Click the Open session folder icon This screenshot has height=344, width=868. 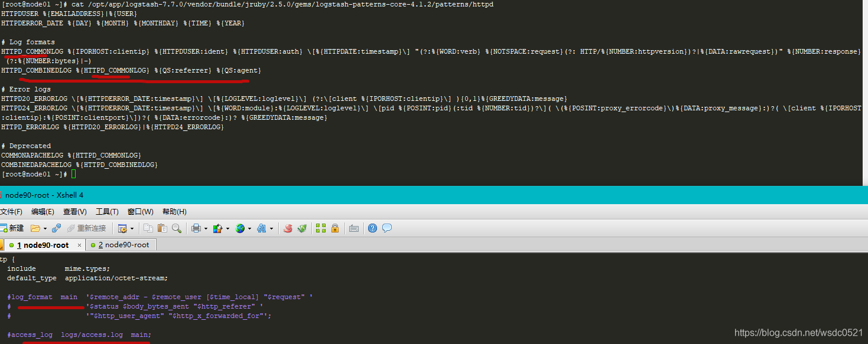35,228
